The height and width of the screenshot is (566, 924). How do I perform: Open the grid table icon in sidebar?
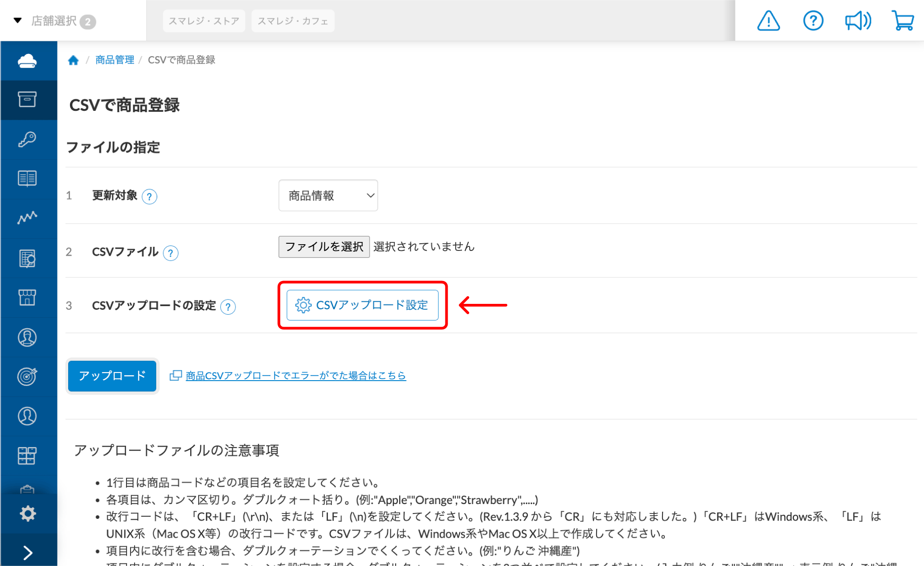click(27, 456)
